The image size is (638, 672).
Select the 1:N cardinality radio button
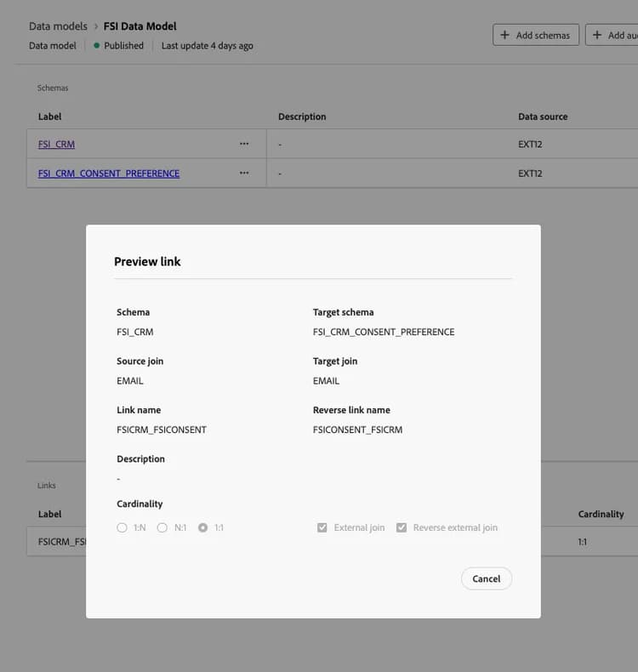[122, 527]
